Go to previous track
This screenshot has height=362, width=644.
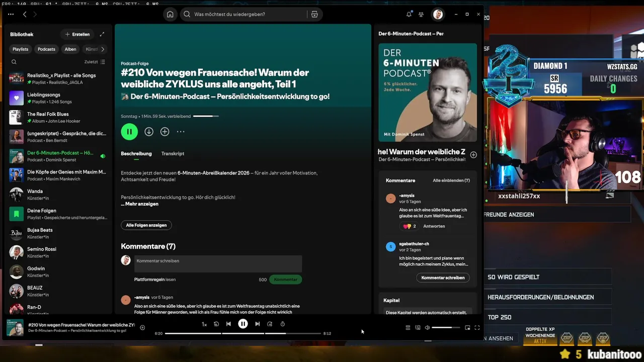click(x=228, y=324)
